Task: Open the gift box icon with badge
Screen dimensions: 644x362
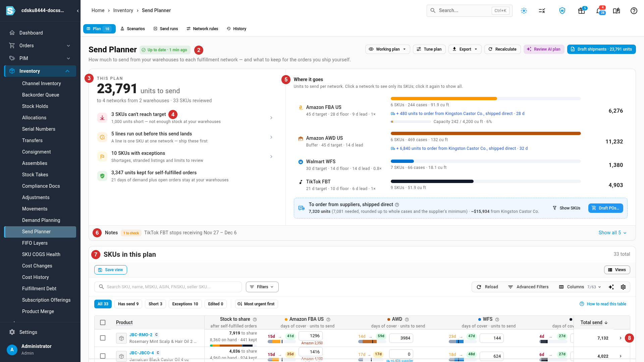Action: pyautogui.click(x=582, y=11)
